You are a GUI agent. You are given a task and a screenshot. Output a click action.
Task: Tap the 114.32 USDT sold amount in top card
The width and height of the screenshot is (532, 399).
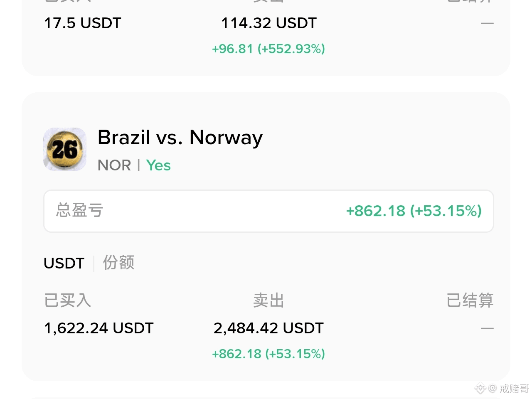tap(269, 23)
